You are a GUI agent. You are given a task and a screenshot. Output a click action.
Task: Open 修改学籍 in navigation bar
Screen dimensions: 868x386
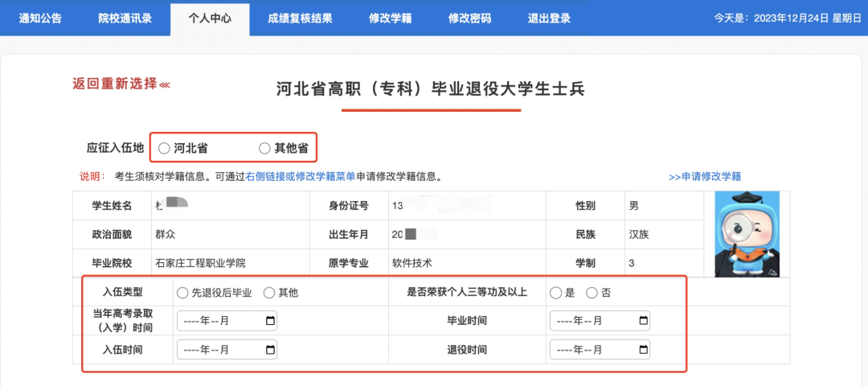point(389,18)
